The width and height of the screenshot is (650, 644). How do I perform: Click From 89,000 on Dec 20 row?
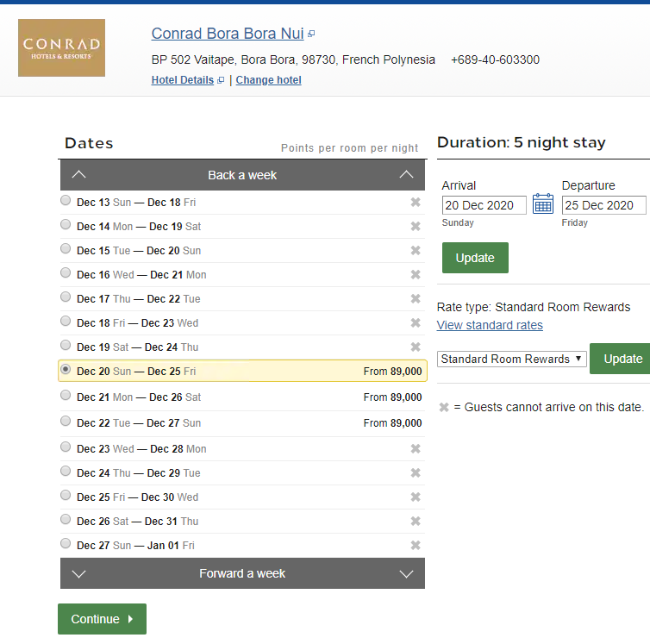pos(392,371)
